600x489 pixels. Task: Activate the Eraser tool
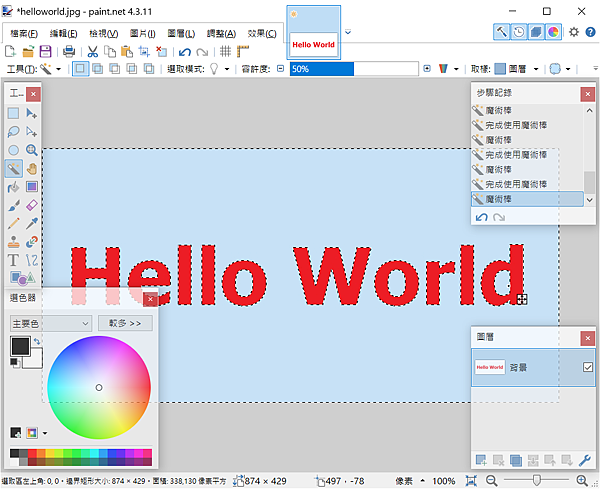pyautogui.click(x=32, y=204)
